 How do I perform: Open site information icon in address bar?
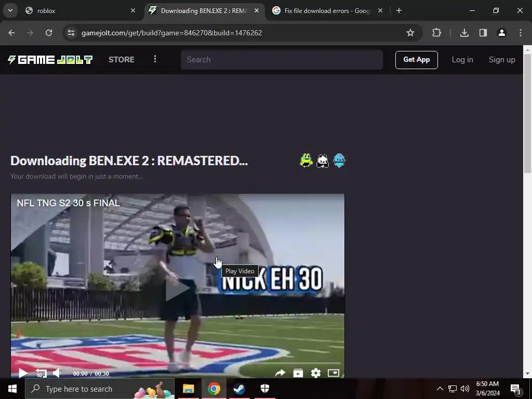71,33
